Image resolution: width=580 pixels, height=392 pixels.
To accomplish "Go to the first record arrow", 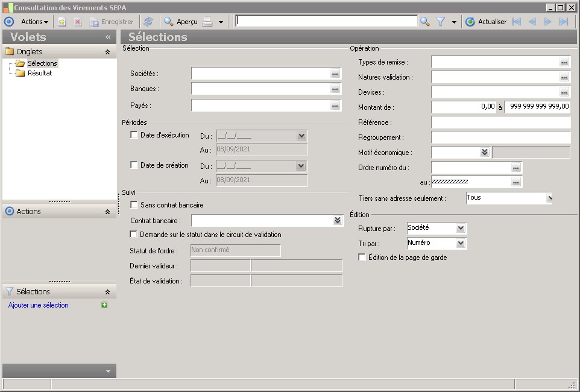I will click(517, 22).
